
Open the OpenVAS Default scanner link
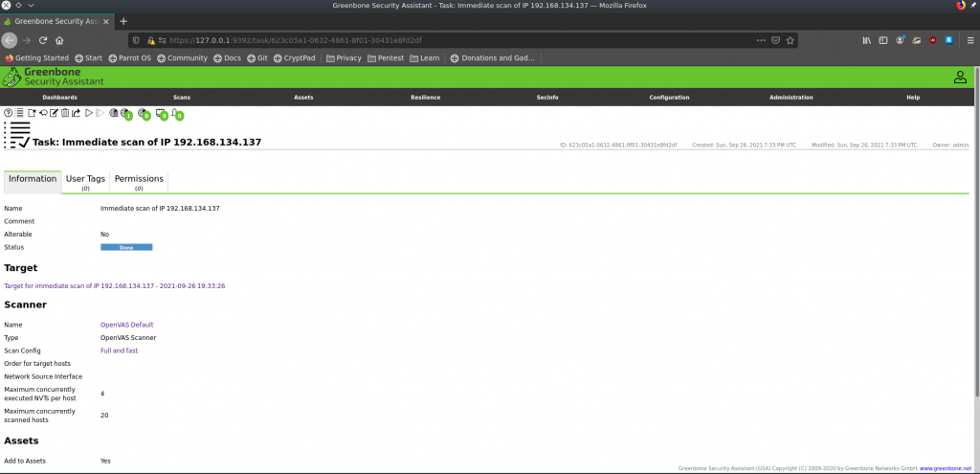click(127, 325)
